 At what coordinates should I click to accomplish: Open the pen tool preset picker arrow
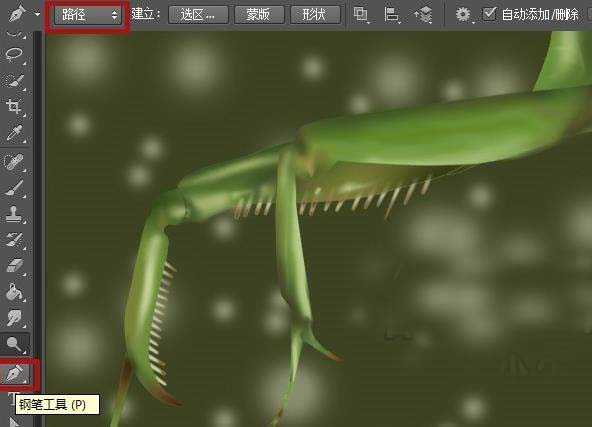click(37, 14)
